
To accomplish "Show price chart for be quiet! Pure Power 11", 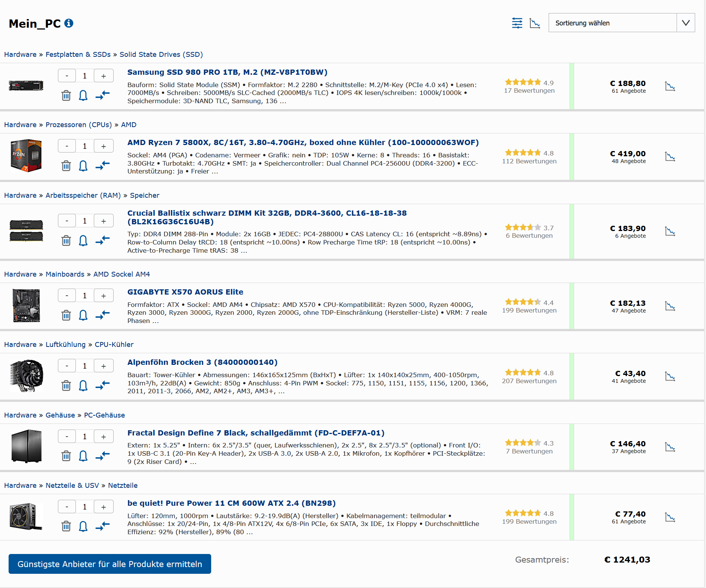I will [x=670, y=517].
